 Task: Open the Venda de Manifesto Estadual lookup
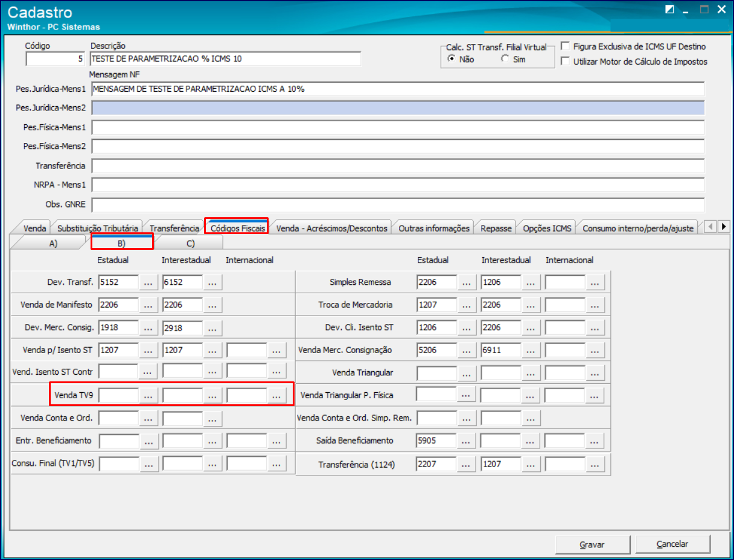[149, 305]
